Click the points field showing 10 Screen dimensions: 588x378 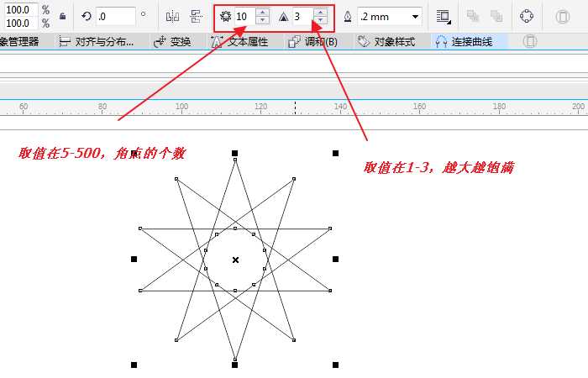[245, 17]
